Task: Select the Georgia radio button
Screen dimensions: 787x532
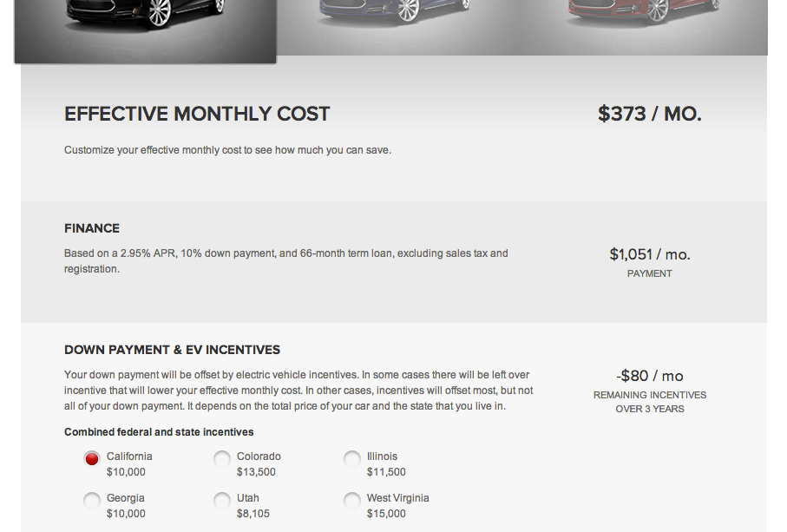Action: pos(92,500)
